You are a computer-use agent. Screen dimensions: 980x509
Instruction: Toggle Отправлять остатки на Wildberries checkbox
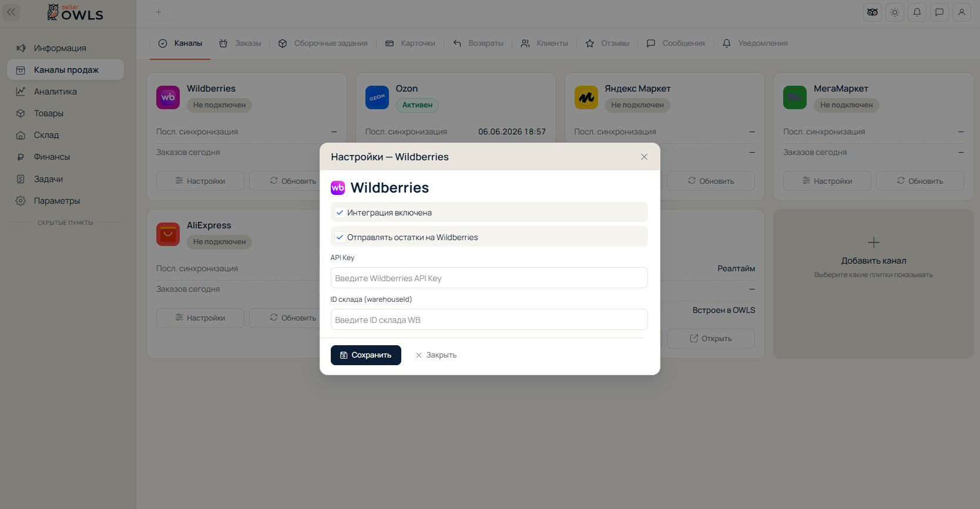pyautogui.click(x=340, y=237)
